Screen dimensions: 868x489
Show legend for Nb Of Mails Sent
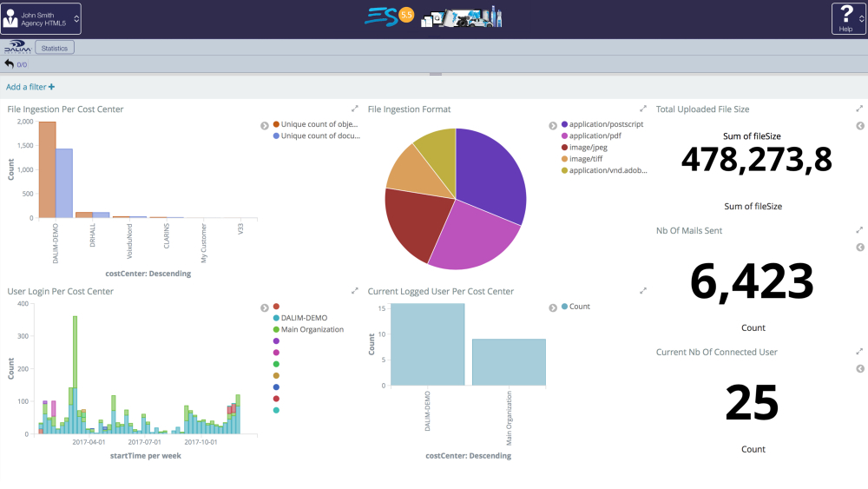pyautogui.click(x=859, y=248)
